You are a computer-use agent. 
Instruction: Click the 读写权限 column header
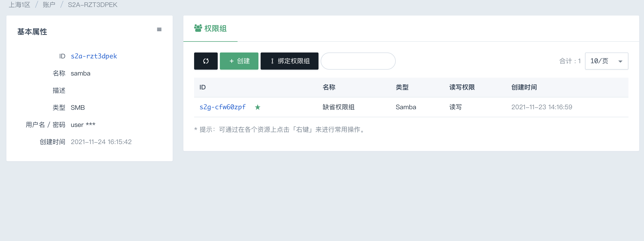(x=462, y=87)
